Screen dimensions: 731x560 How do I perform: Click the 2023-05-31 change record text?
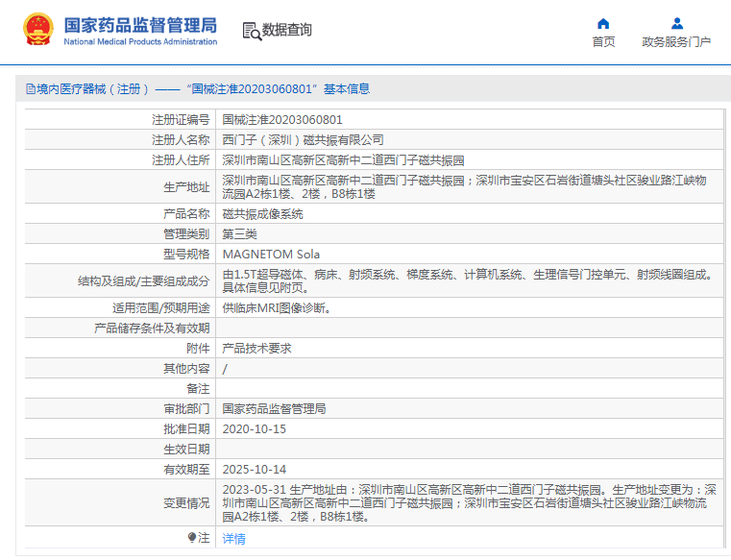tap(470, 503)
